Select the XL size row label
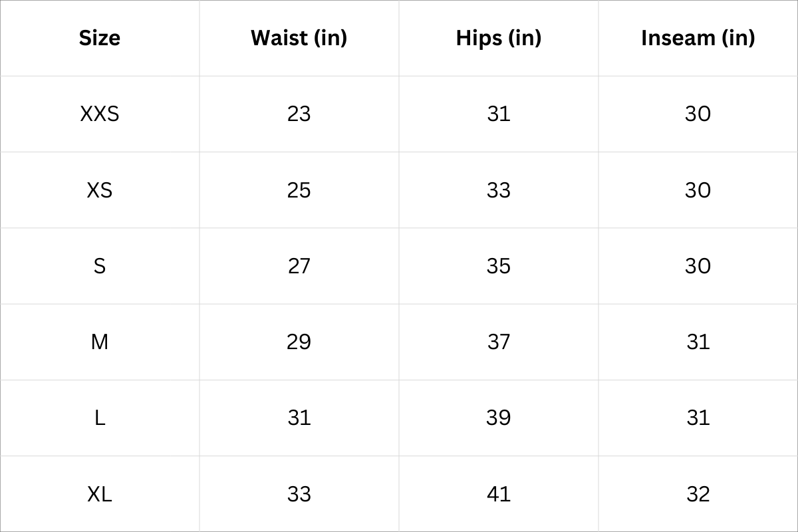The width and height of the screenshot is (798, 532). pos(100,495)
